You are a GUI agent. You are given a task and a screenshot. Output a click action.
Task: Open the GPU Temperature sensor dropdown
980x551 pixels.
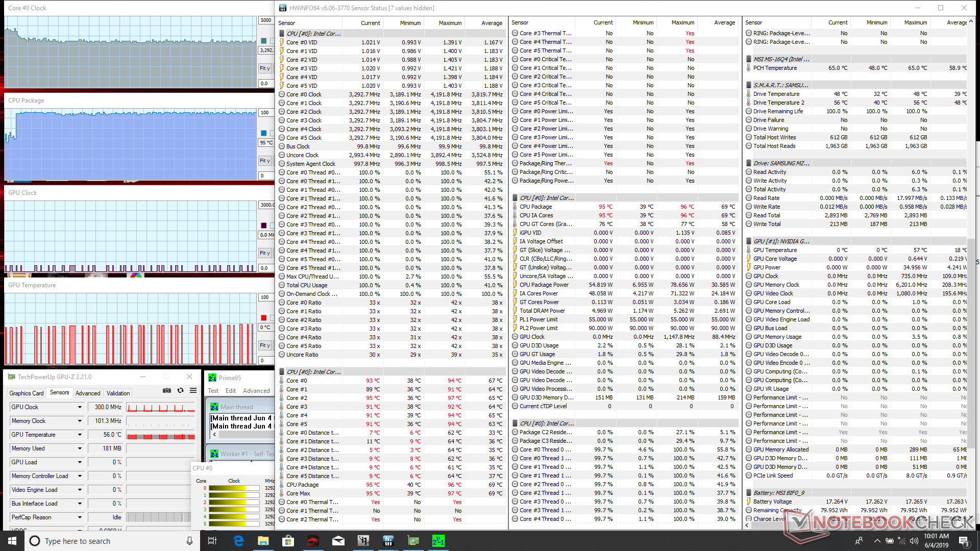[x=80, y=435]
